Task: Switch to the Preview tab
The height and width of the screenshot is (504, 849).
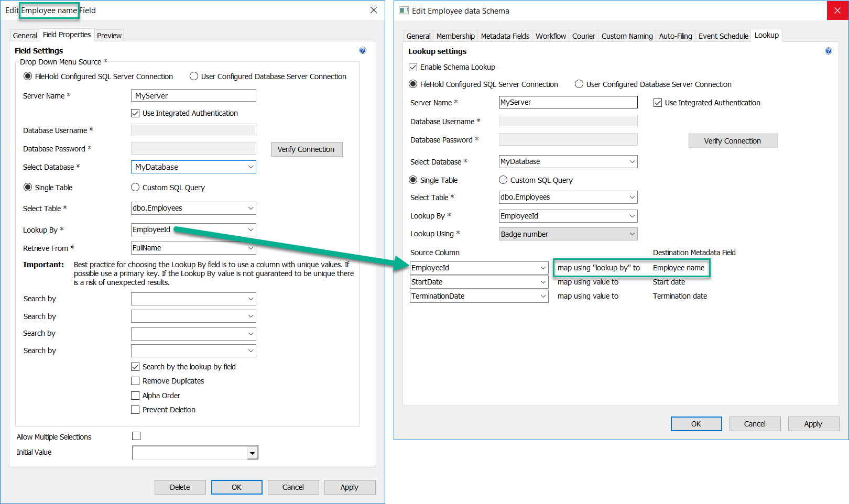Action: coord(109,35)
